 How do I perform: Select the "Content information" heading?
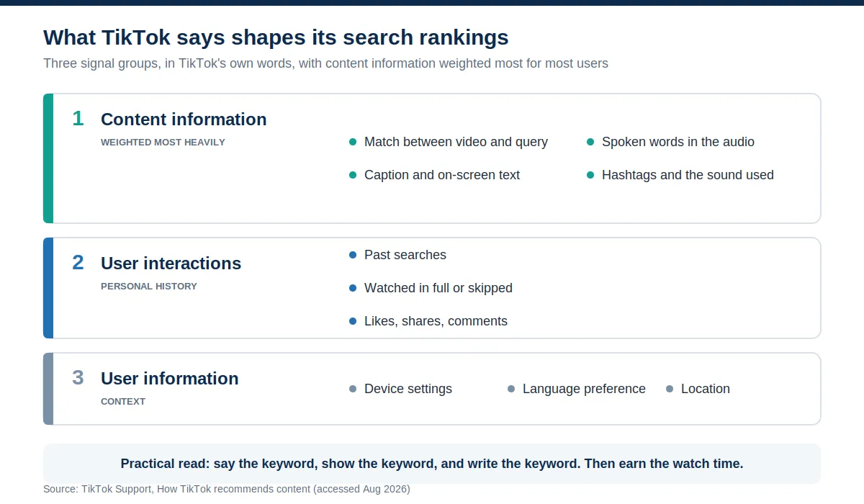(184, 120)
